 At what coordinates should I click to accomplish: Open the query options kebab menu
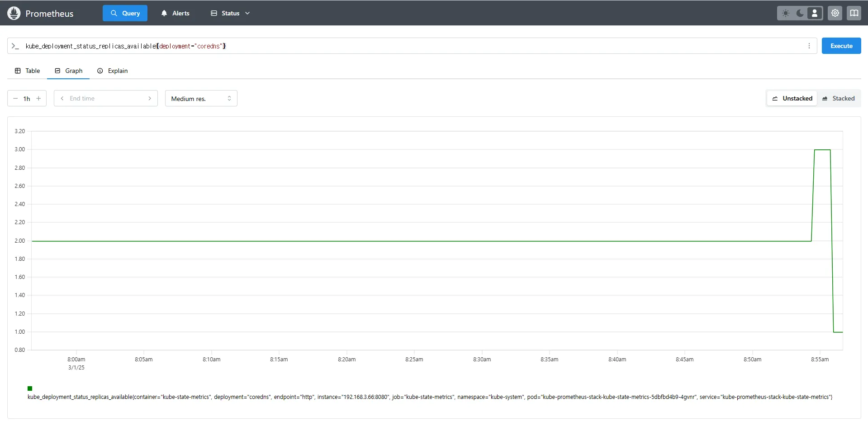[x=809, y=46]
